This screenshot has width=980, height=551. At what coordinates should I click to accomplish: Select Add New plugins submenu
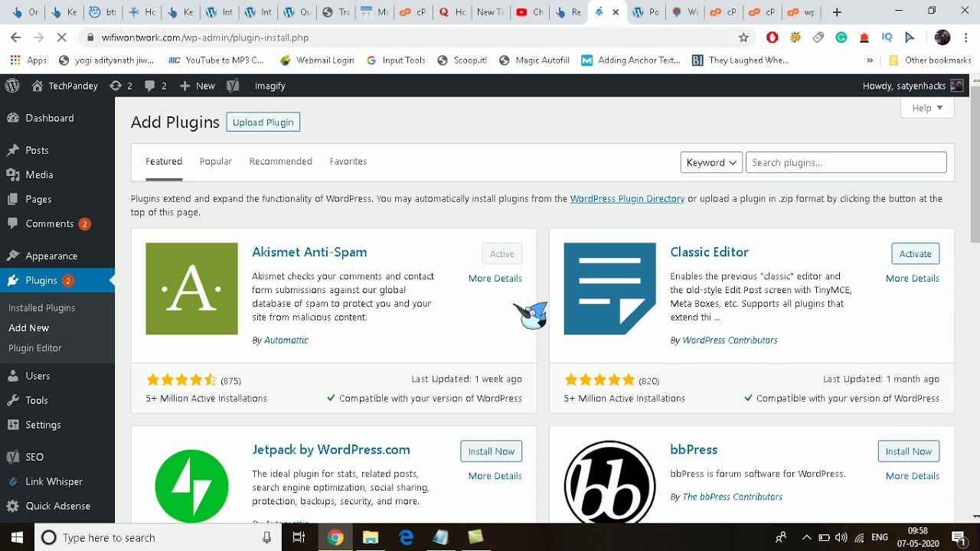click(28, 328)
